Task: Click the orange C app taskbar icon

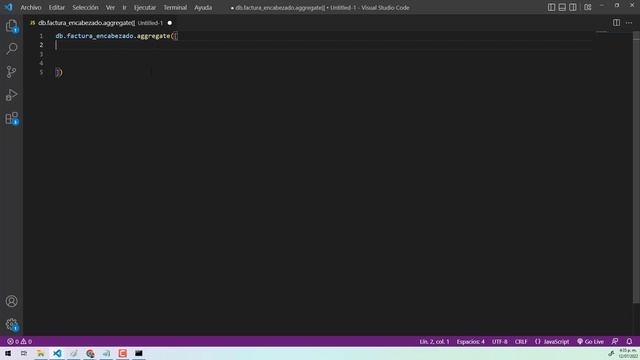Action: tap(122, 353)
